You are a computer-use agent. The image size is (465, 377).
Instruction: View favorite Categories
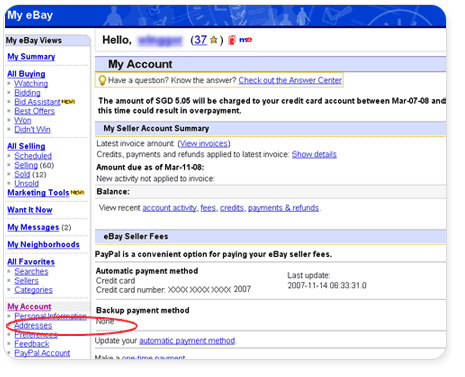[33, 290]
